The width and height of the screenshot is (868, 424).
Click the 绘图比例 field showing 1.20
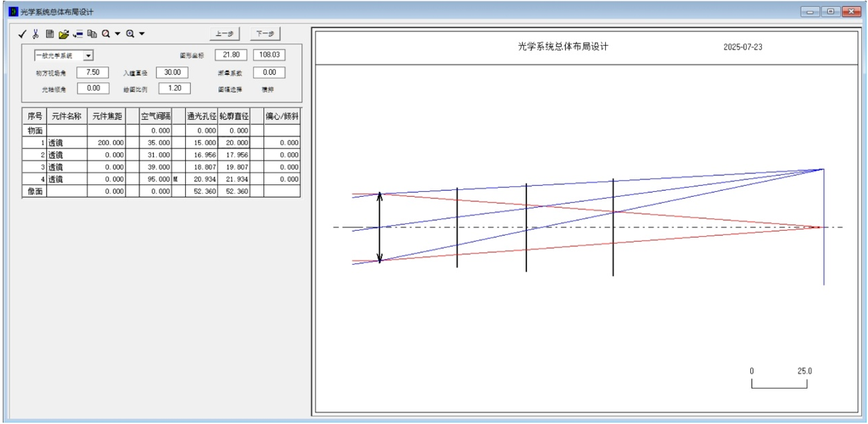170,88
